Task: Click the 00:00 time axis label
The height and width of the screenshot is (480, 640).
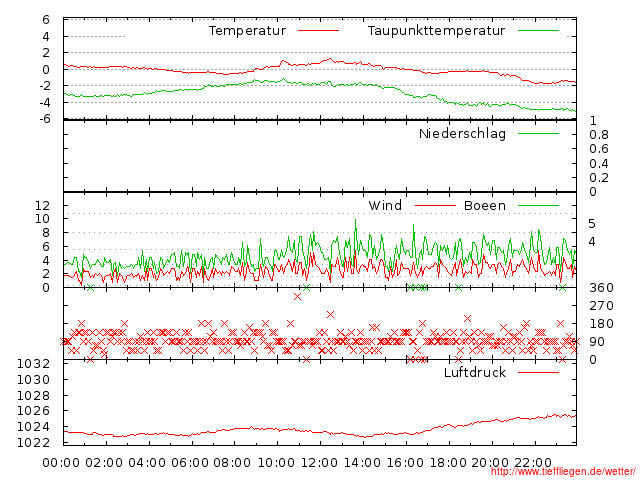Action: (x=61, y=463)
